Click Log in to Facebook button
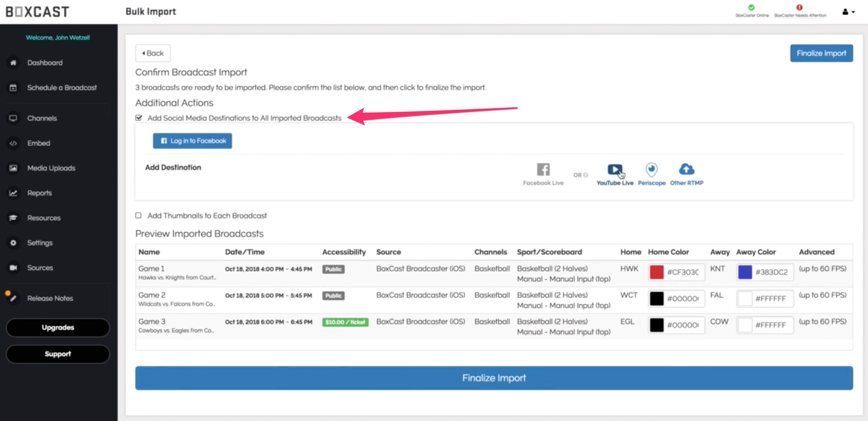Viewport: 868px width, 421px height. tap(192, 141)
